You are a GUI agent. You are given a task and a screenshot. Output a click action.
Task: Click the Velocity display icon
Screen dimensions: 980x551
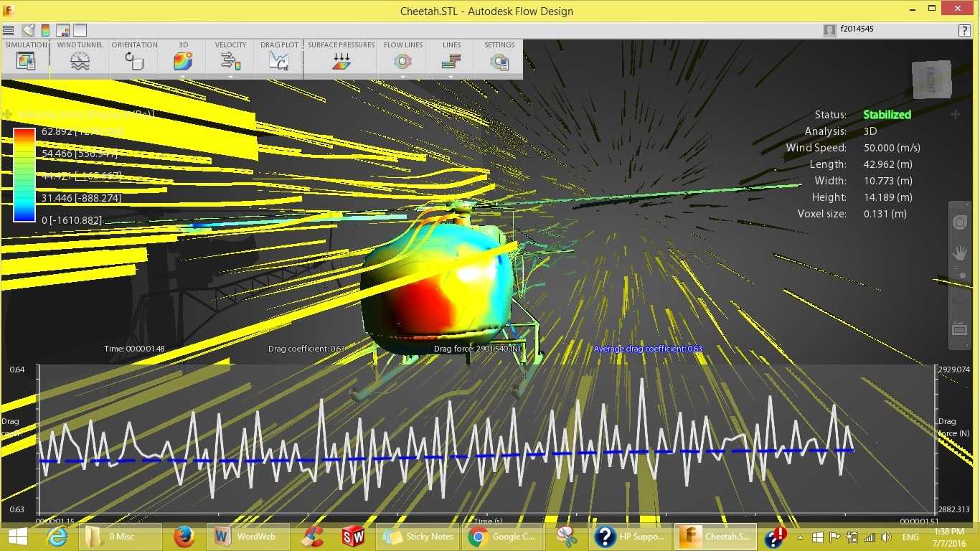click(230, 61)
